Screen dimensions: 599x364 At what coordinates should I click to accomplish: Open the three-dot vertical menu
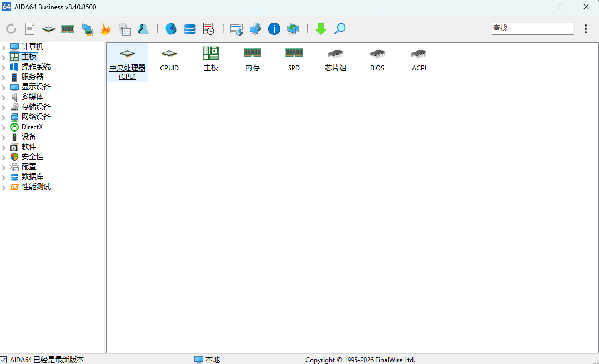586,29
